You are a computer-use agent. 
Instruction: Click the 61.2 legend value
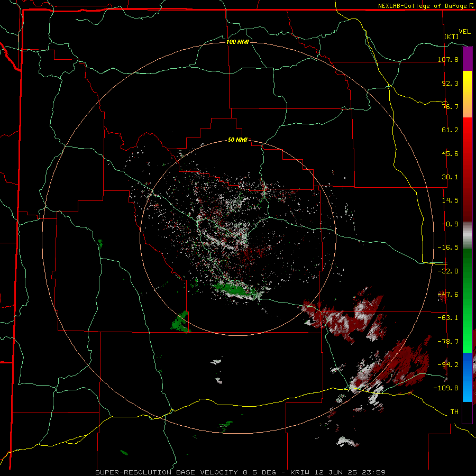click(450, 130)
